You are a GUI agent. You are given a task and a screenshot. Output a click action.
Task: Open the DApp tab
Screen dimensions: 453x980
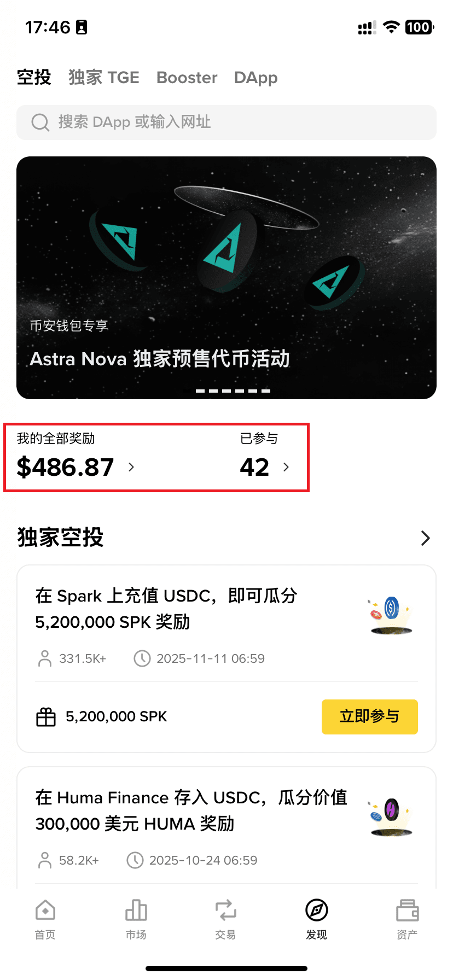255,78
